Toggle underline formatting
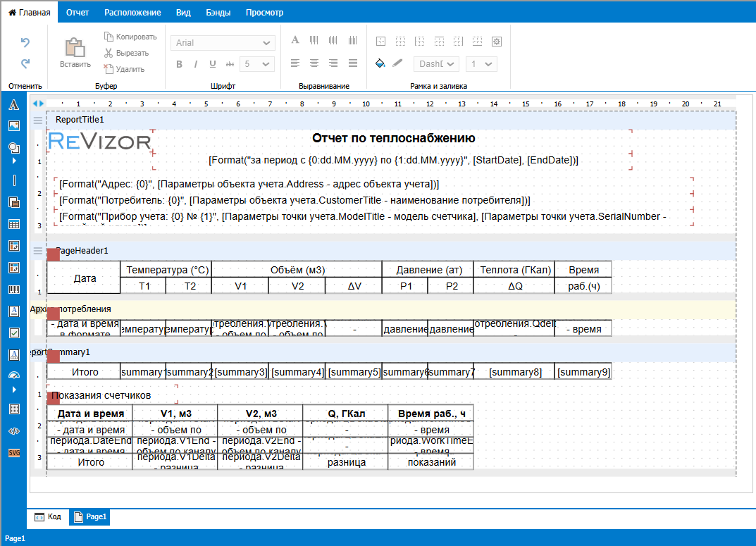Screen dimensions: 756x546 213,64
